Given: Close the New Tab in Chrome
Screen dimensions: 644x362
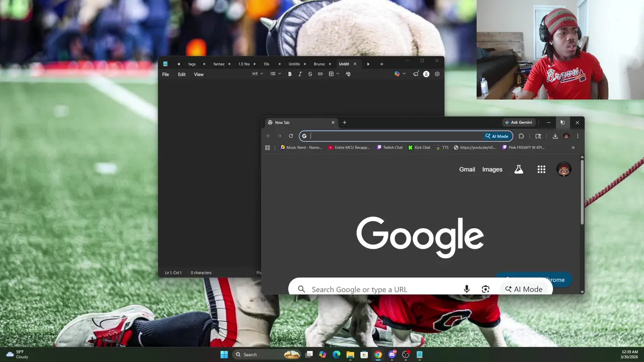Looking at the screenshot, I should click(333, 122).
